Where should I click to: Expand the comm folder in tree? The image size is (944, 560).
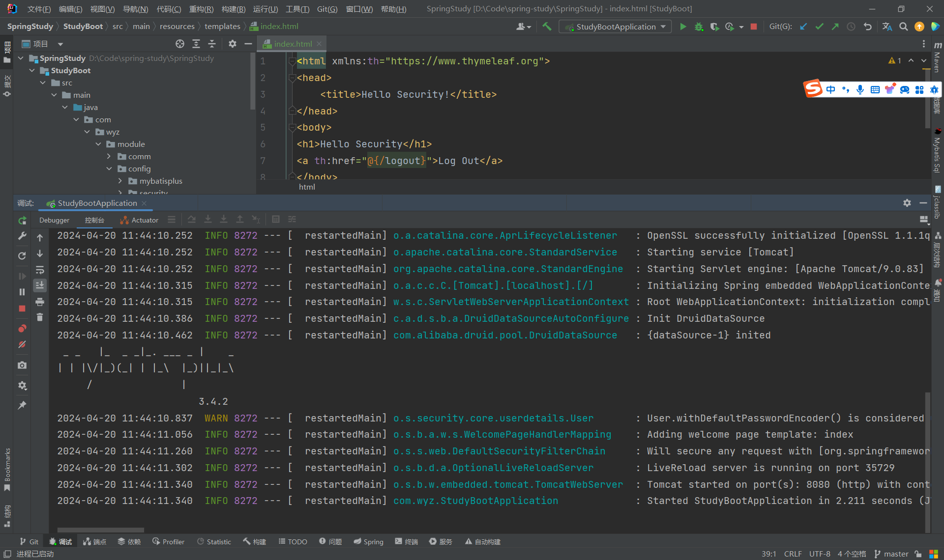click(109, 156)
